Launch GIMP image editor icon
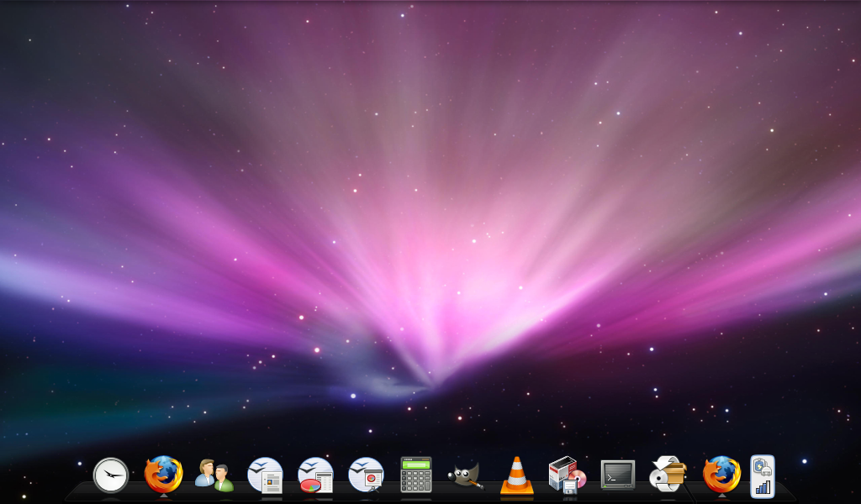Image resolution: width=861 pixels, height=504 pixels. tap(466, 475)
